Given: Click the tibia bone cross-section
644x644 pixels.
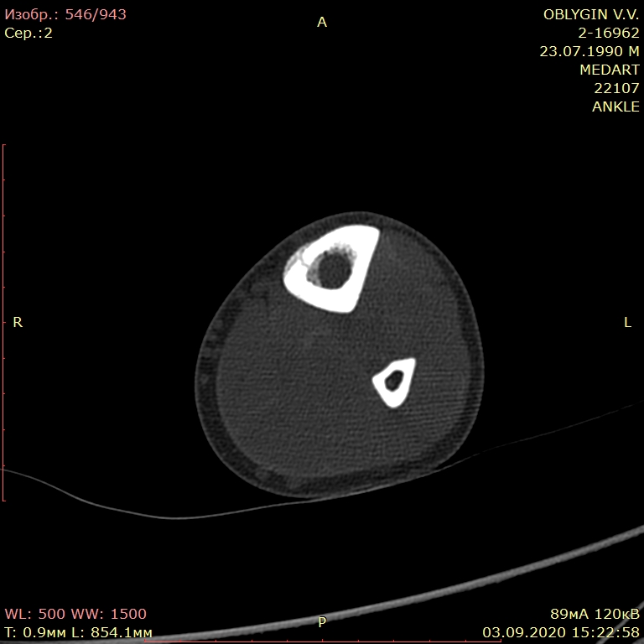Looking at the screenshot, I should [332, 268].
